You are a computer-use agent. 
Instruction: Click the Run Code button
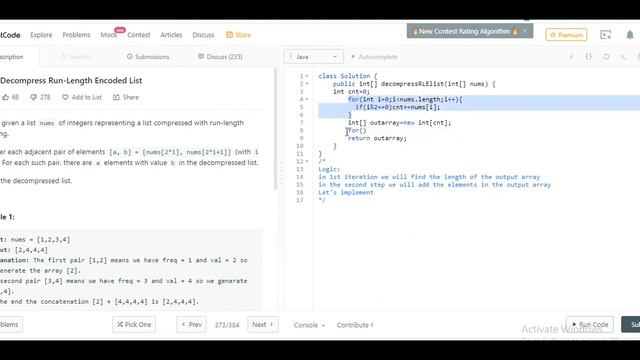(x=589, y=324)
